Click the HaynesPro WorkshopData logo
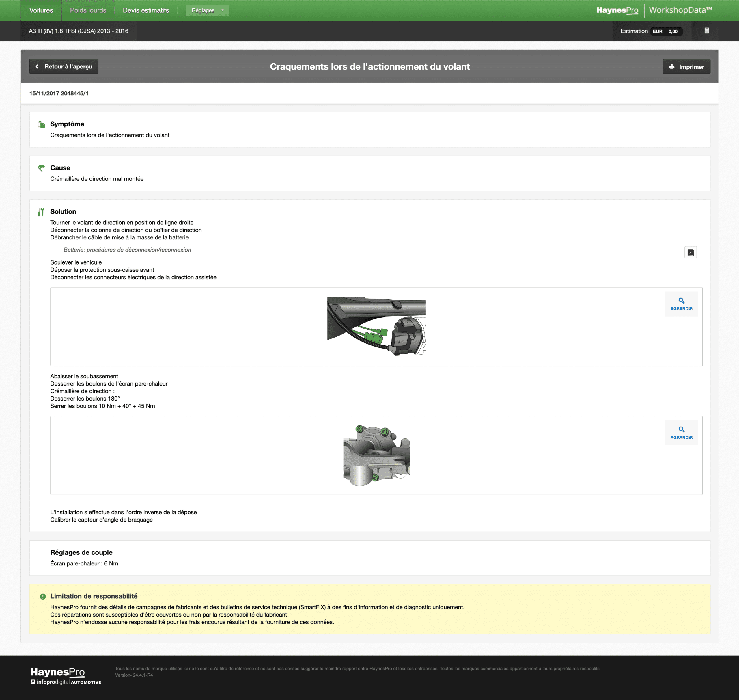This screenshot has width=739, height=700. pos(654,10)
